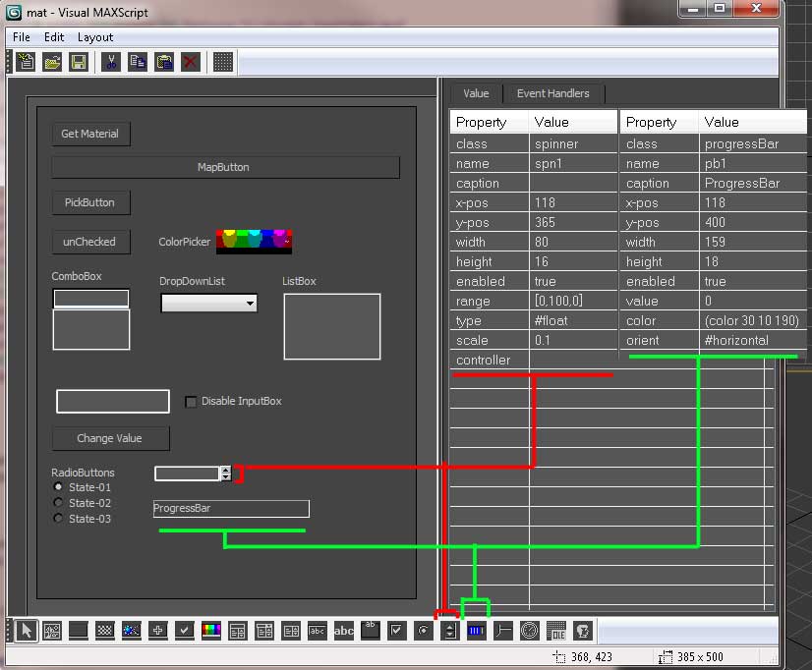Choose the ListBox control tool icon

pos(291,630)
